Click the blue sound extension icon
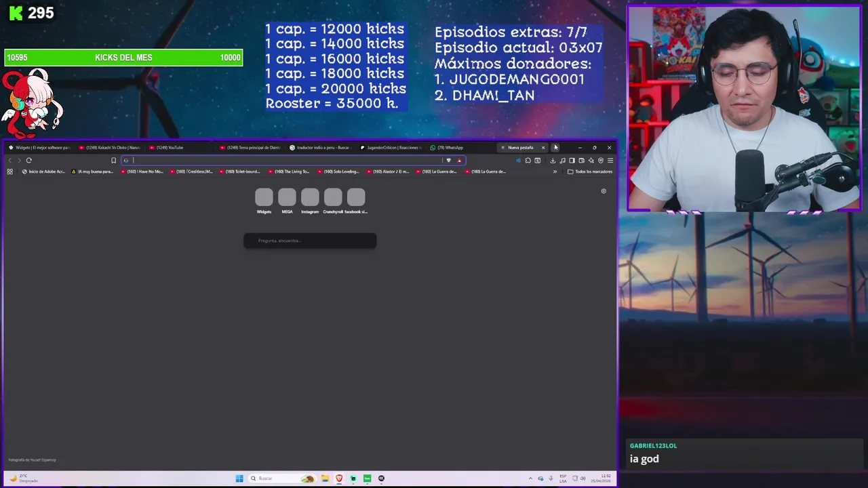The image size is (868, 488). [x=518, y=161]
